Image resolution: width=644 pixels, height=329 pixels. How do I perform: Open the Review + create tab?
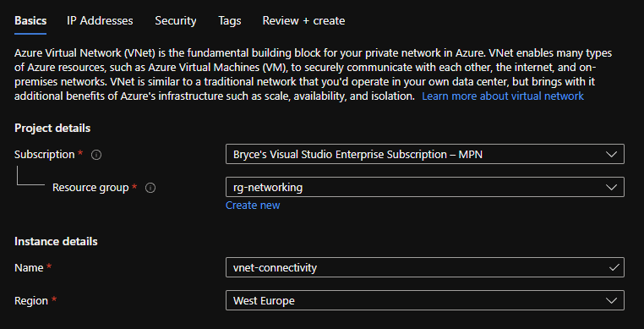303,20
